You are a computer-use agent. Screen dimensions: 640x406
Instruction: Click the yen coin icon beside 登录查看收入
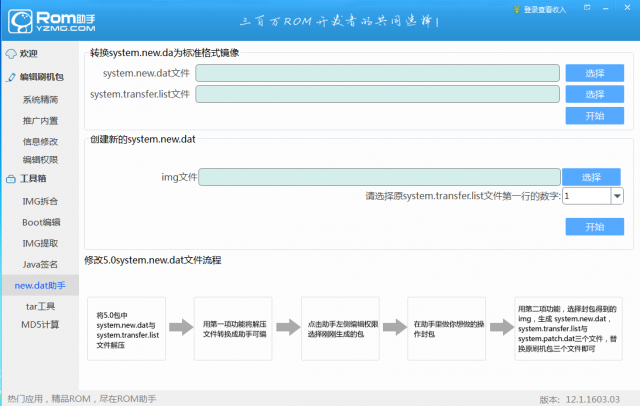point(517,9)
